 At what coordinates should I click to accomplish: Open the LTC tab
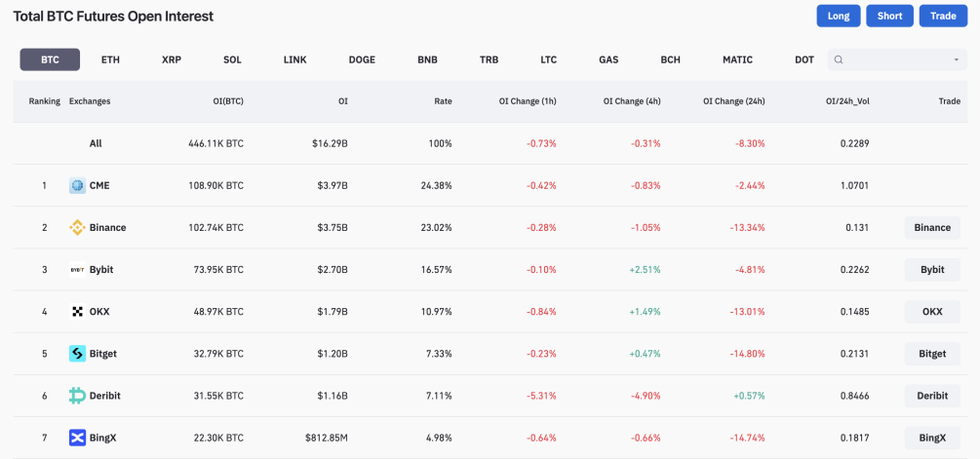(x=549, y=60)
